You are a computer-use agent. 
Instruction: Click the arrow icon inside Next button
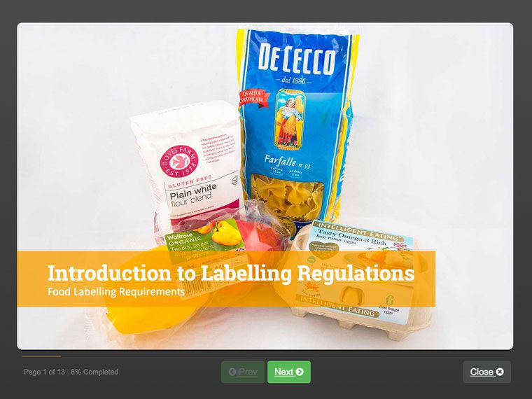pyautogui.click(x=300, y=372)
